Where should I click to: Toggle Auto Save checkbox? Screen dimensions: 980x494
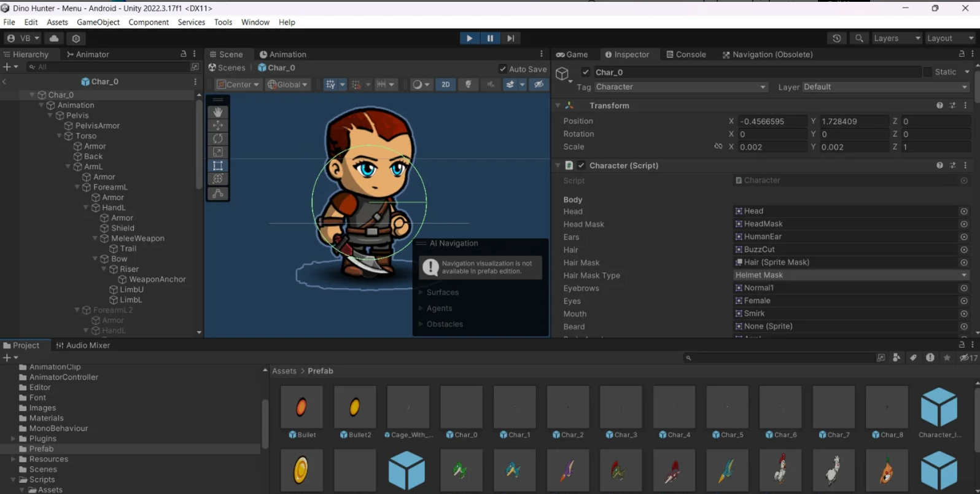503,69
